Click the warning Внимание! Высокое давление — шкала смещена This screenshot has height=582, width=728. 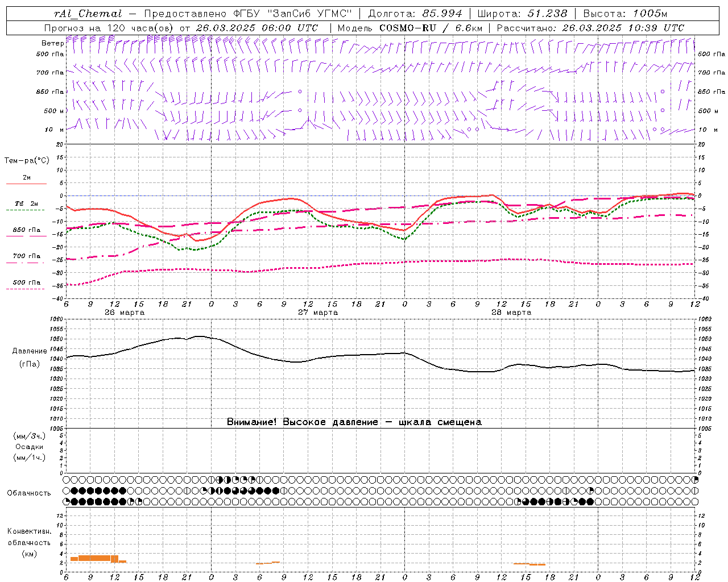pos(354,422)
